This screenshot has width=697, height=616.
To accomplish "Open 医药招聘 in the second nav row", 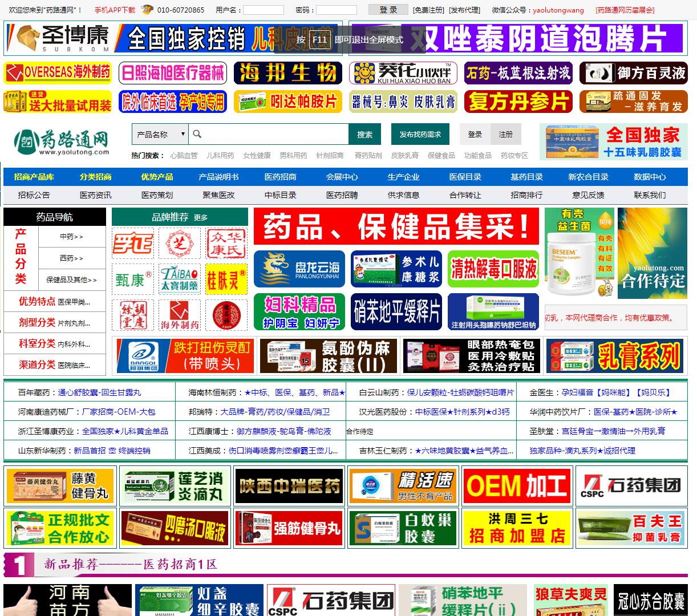I will (342, 195).
